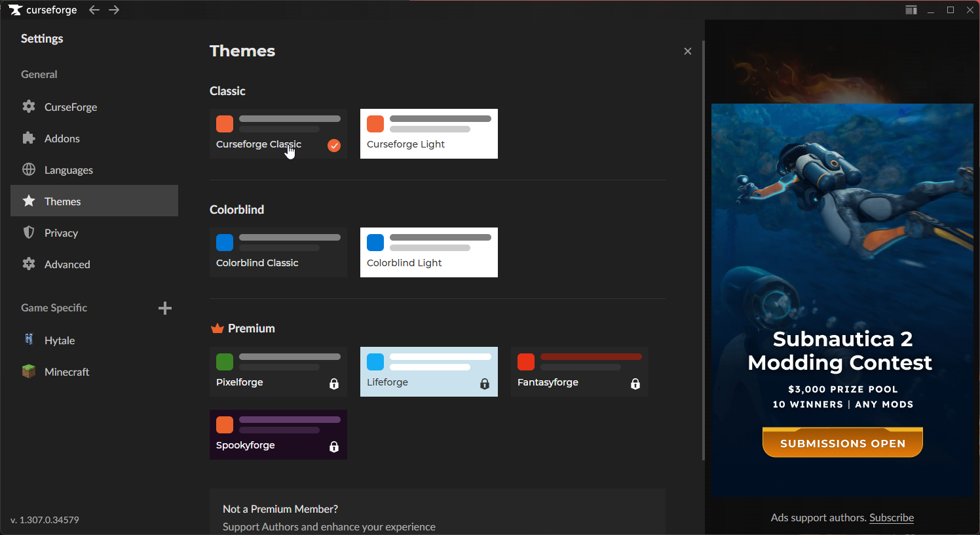Image resolution: width=980 pixels, height=535 pixels.
Task: Click the 'Not a Premium Member?' text
Action: [280, 509]
